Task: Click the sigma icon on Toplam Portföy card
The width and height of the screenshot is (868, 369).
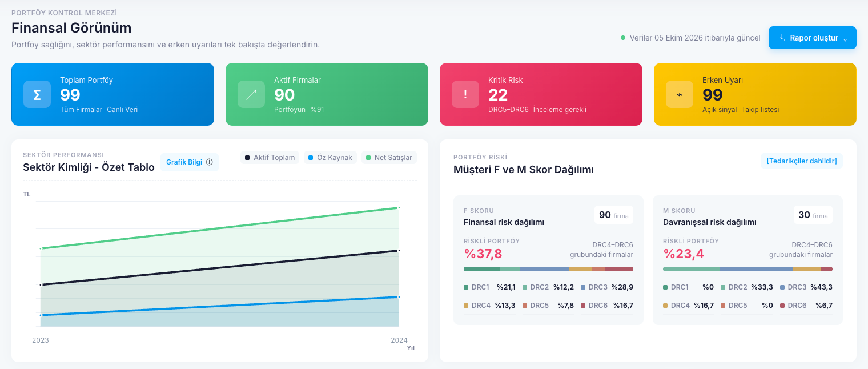Action: pyautogui.click(x=37, y=94)
